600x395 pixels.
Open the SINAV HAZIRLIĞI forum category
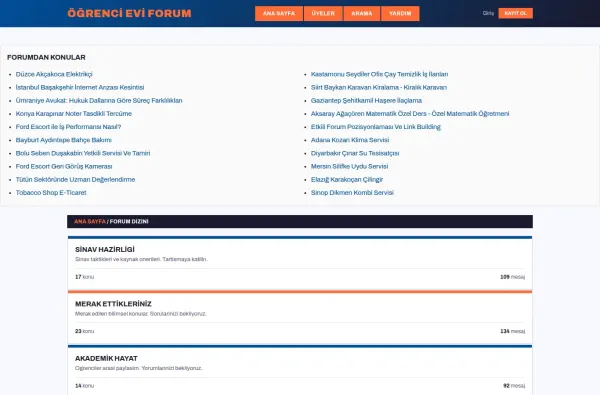104,250
